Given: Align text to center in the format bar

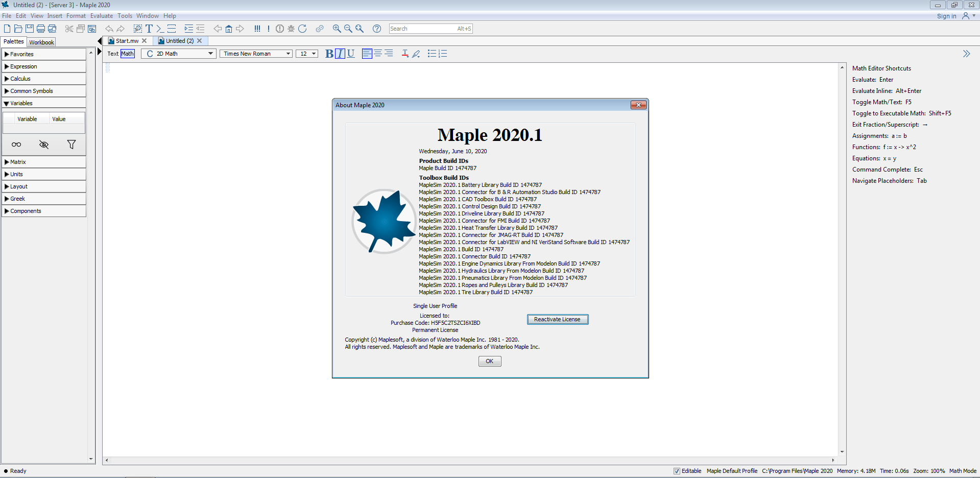Looking at the screenshot, I should pyautogui.click(x=378, y=53).
